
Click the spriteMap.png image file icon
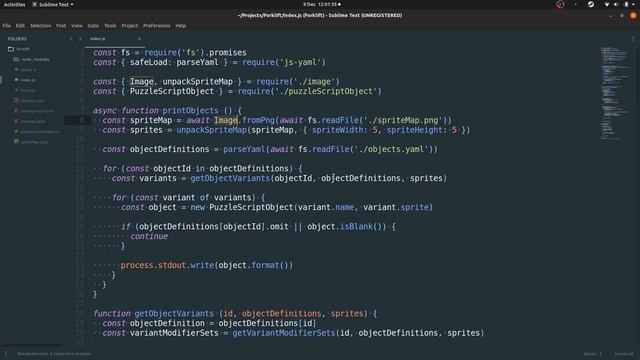16,142
